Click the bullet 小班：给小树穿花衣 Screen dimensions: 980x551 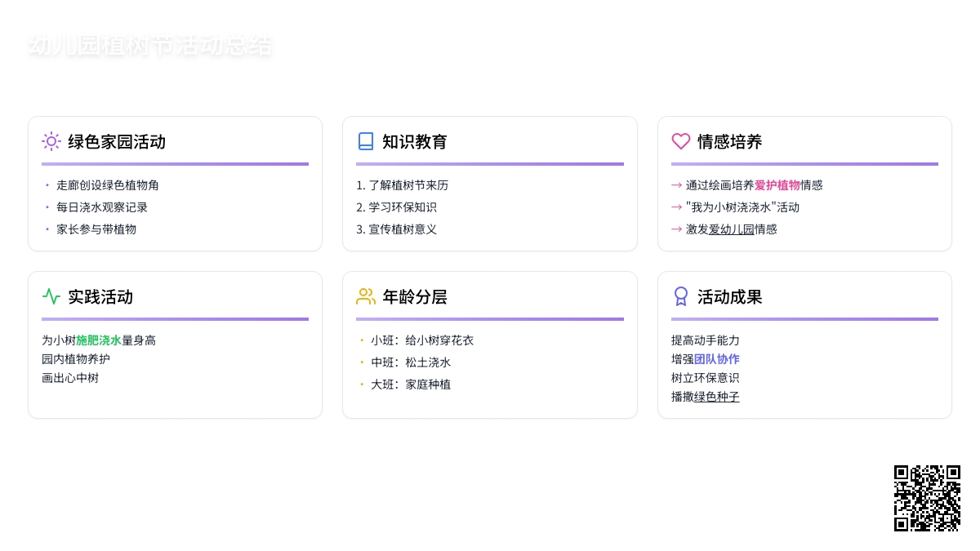point(422,340)
